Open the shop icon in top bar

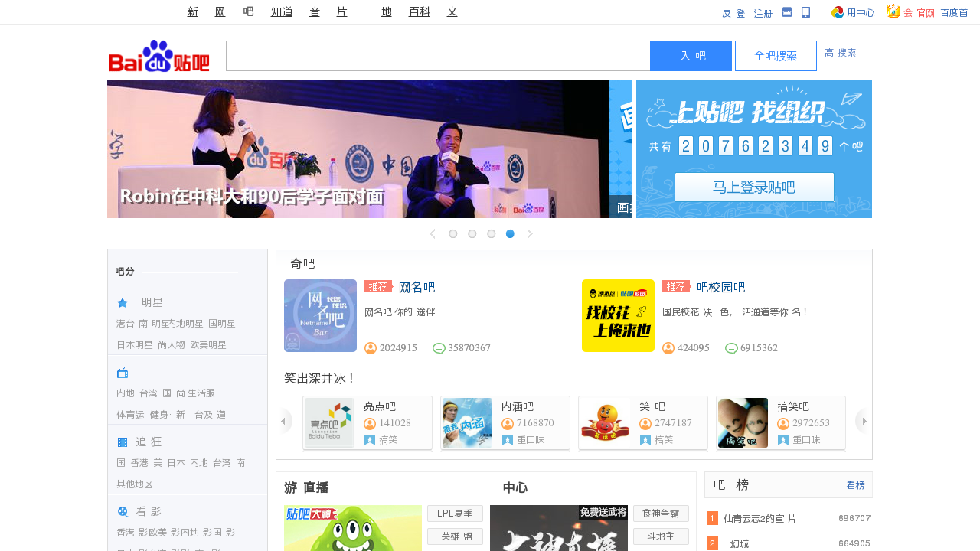tap(787, 12)
